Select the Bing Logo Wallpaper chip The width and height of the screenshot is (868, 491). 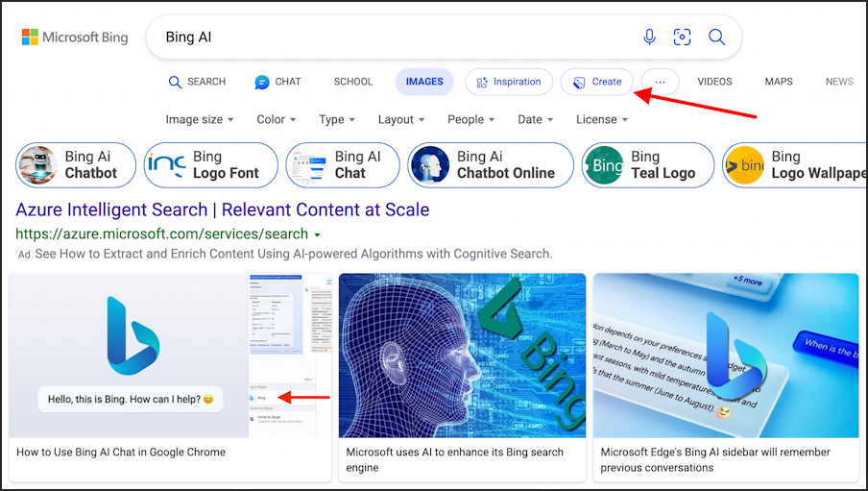point(795,165)
